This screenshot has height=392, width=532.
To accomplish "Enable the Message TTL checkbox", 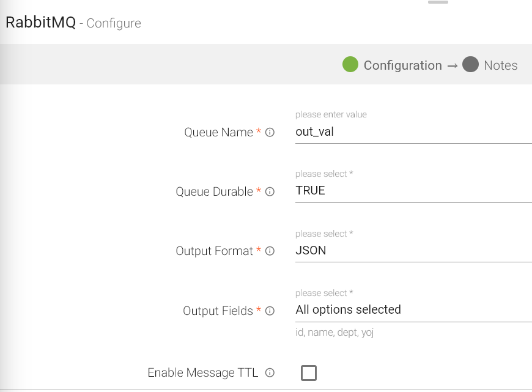I will (309, 372).
